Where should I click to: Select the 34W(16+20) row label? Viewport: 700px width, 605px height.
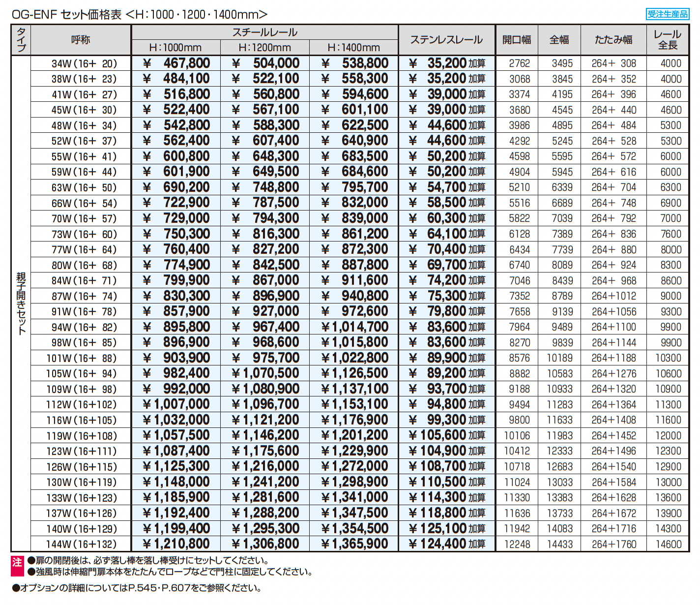[84, 63]
